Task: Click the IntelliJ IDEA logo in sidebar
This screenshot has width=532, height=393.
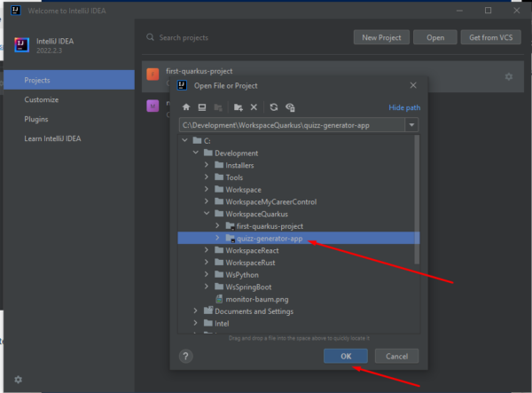Action: point(21,44)
